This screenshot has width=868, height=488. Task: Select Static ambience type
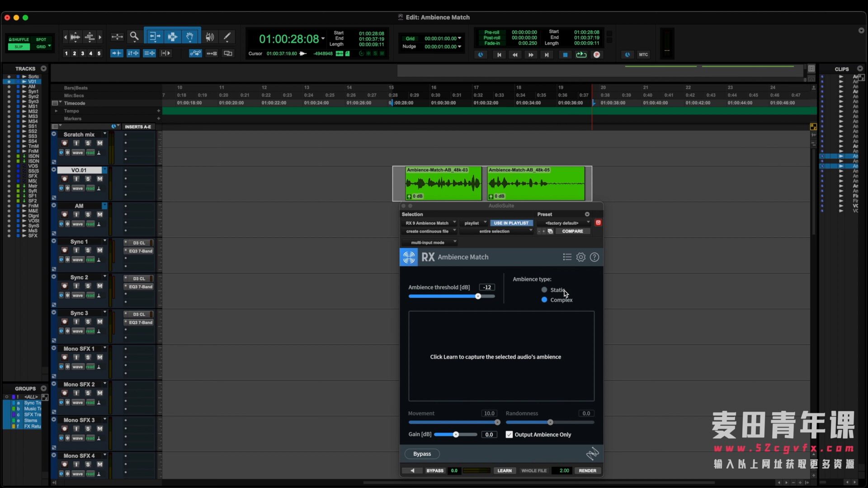click(544, 290)
